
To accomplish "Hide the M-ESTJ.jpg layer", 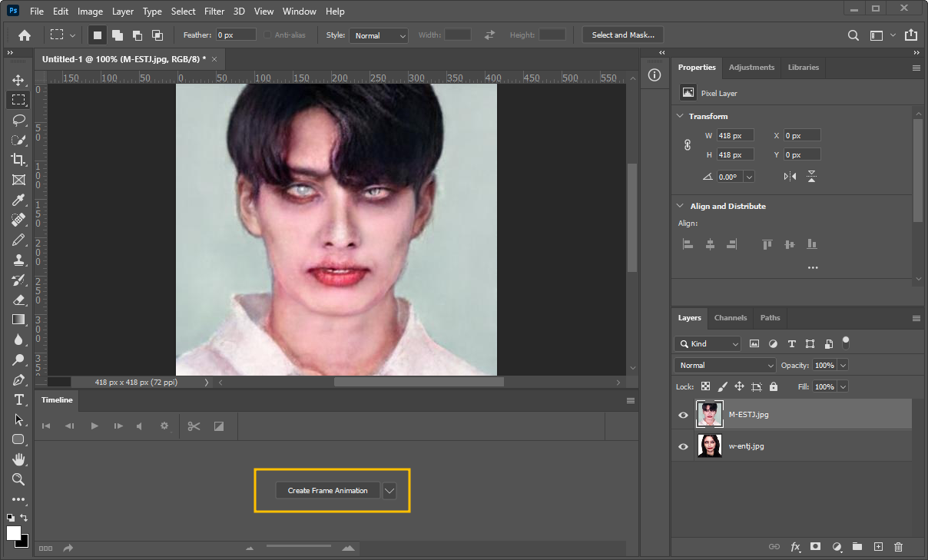I will (683, 415).
